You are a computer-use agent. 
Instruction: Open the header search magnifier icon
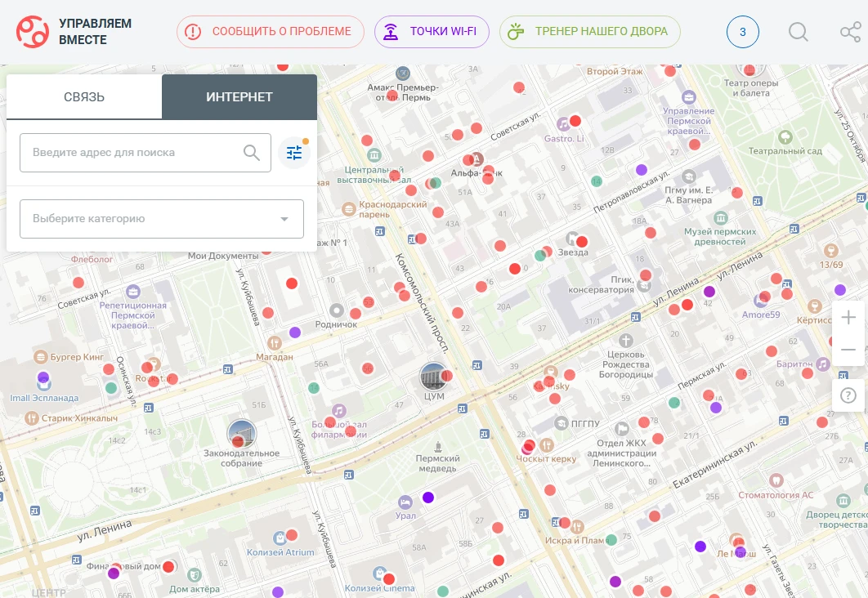coord(798,32)
